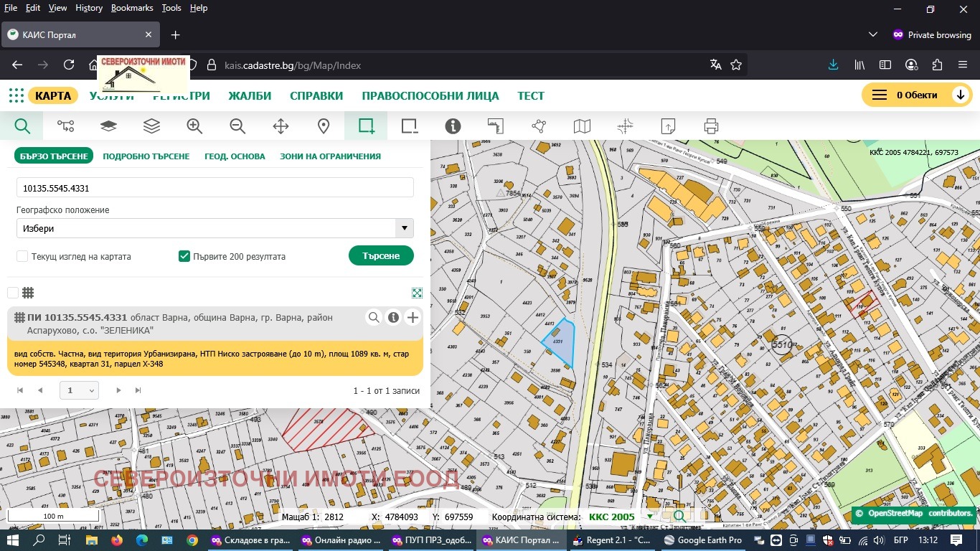This screenshot has height=551, width=980.
Task: Uncheck 'Първите 200 резултата' checkbox
Action: point(184,256)
